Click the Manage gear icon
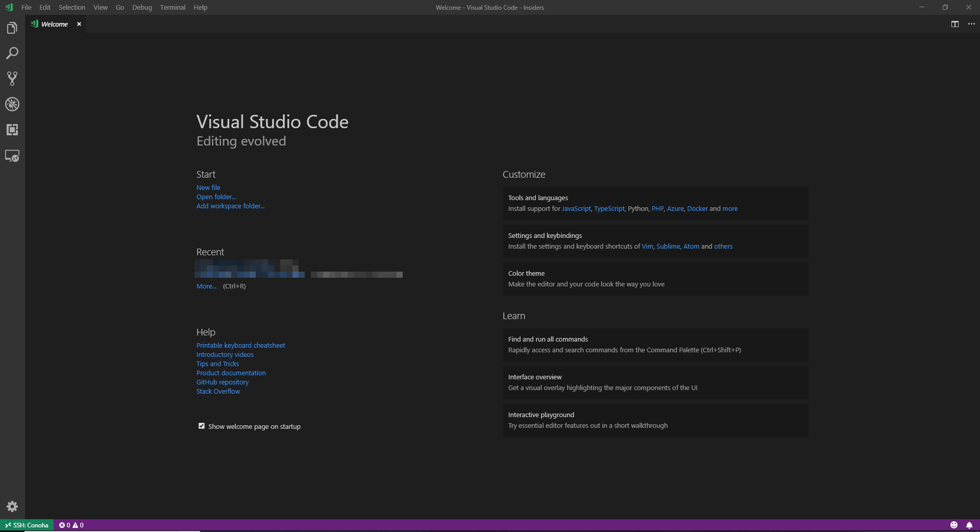Viewport: 980px width, 532px height. point(12,506)
